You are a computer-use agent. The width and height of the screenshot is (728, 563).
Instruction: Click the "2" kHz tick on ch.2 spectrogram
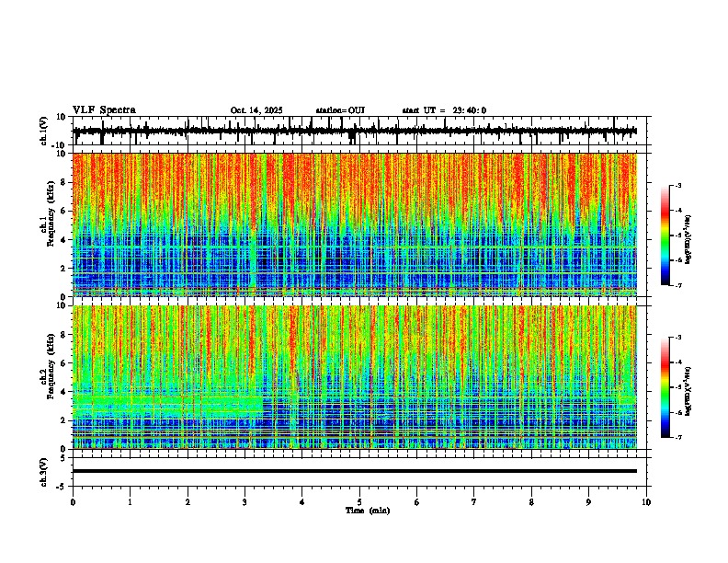64,420
